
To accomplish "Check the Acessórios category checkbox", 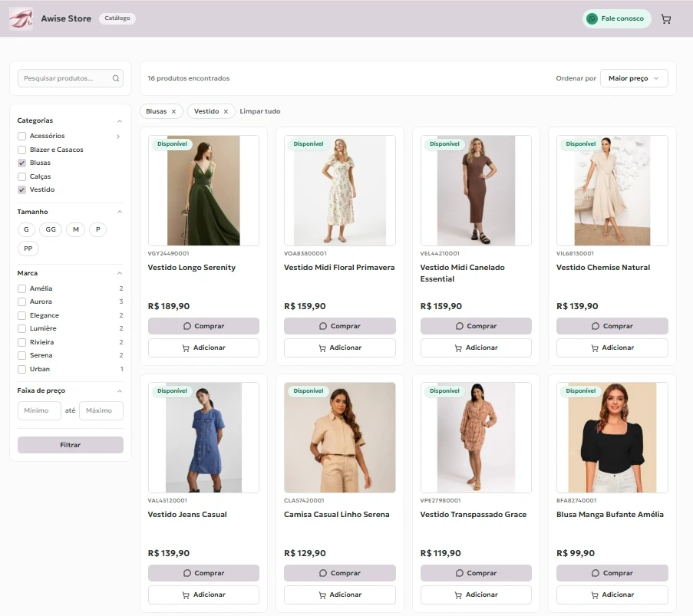I will click(x=21, y=136).
